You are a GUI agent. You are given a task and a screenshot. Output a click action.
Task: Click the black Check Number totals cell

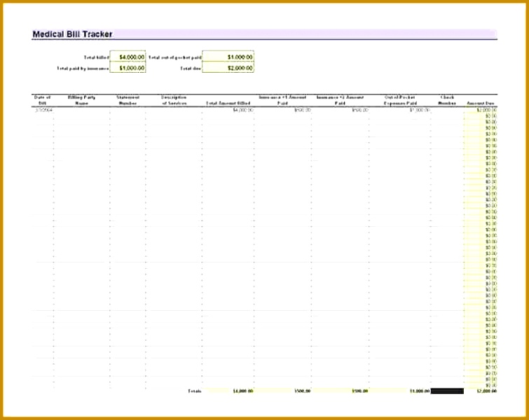pos(447,391)
